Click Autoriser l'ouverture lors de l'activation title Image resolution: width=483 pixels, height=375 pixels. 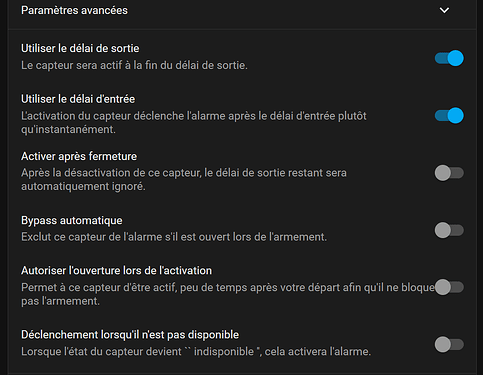point(116,271)
